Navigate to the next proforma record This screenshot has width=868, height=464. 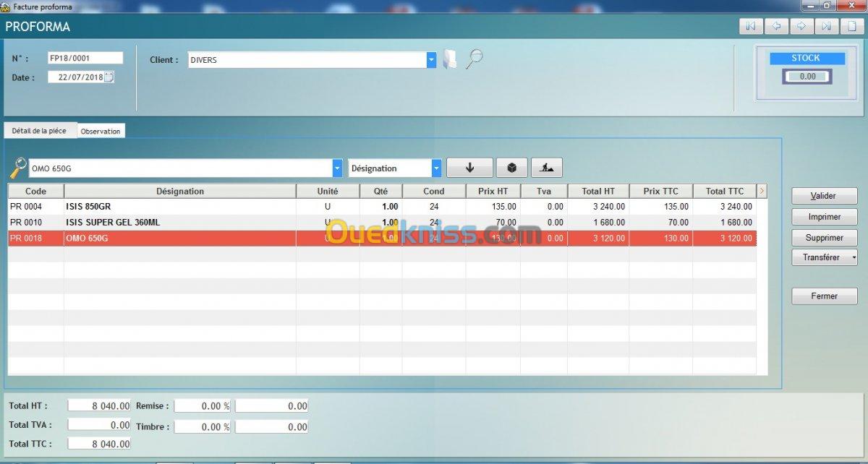tap(801, 26)
